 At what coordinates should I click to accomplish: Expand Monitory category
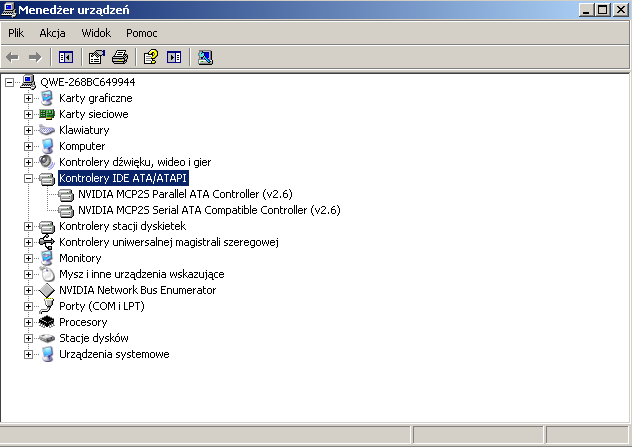click(x=28, y=258)
